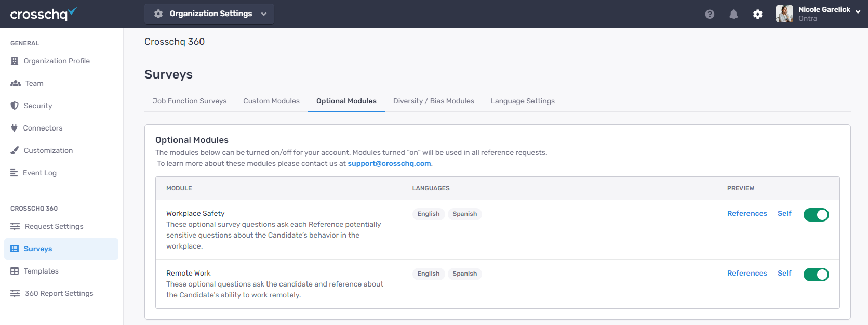
Task: Click support@crosschq.com email link
Action: [389, 163]
